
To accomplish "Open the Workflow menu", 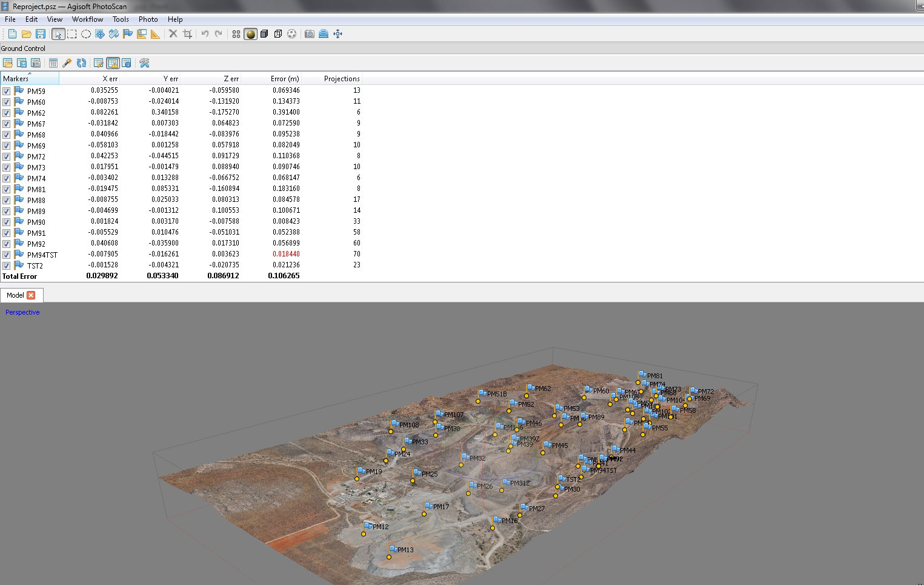I will [x=87, y=19].
